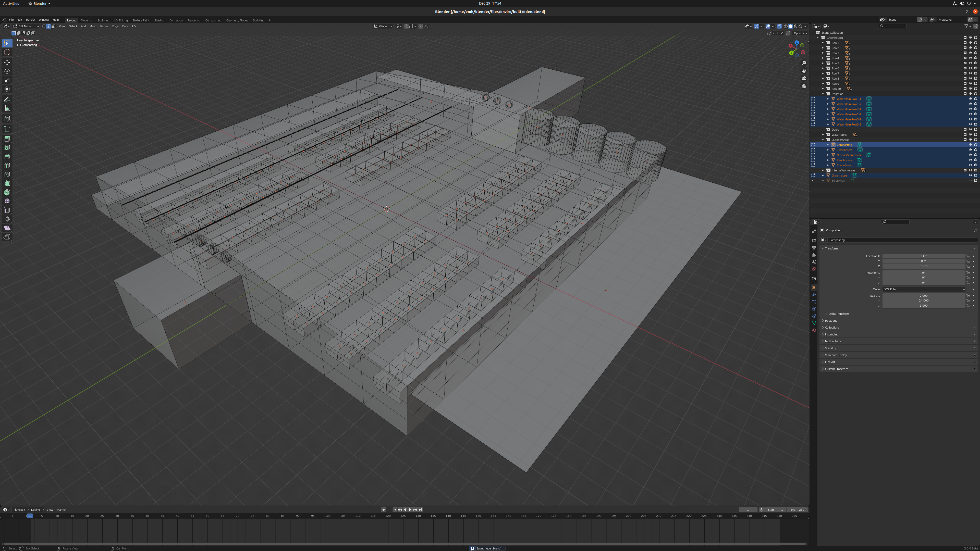Expand the Relations panel
This screenshot has height=551, width=980.
[830, 321]
